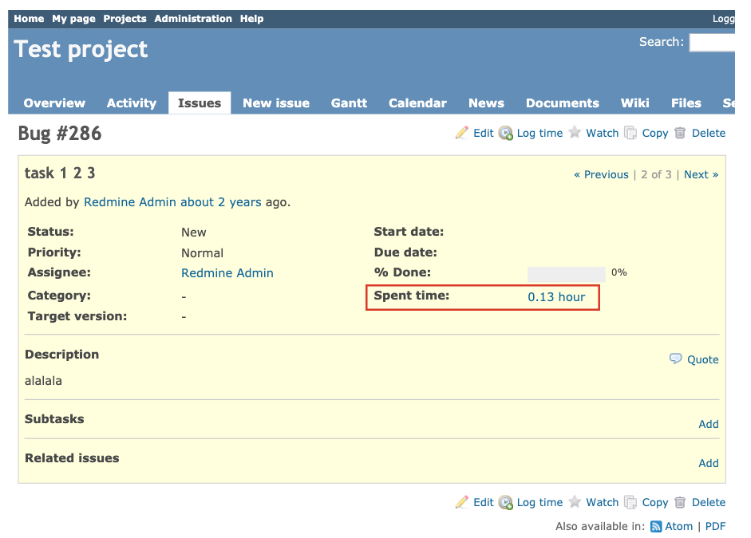Click the bottom pencil Edit icon
The height and width of the screenshot is (538, 751).
[461, 502]
